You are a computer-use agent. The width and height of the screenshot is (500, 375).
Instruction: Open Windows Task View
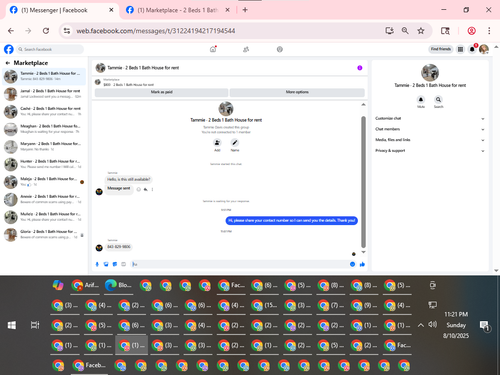pos(35,325)
